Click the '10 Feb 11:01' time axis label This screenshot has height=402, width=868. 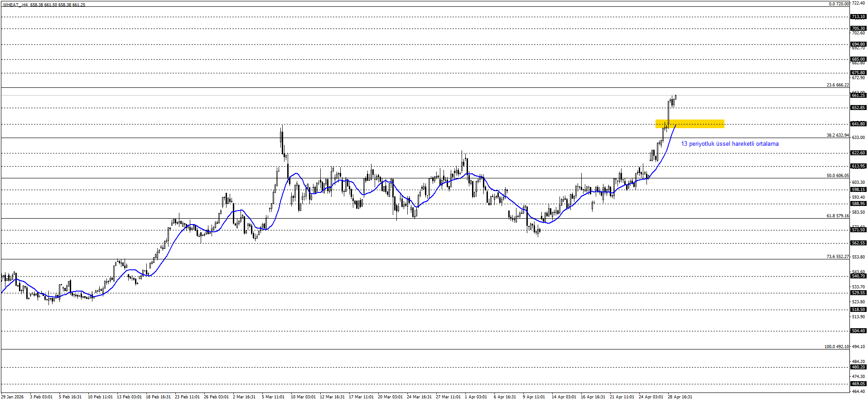click(x=100, y=397)
